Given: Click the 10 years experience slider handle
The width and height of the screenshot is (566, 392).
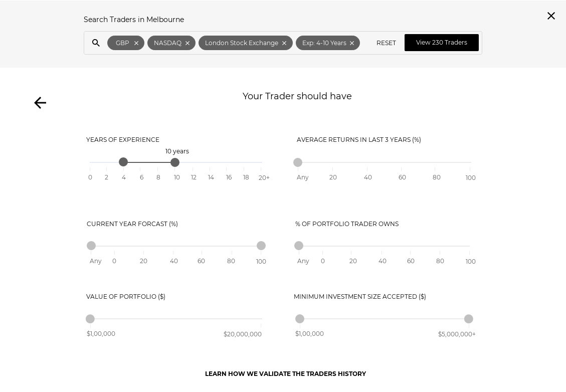Looking at the screenshot, I should point(174,162).
